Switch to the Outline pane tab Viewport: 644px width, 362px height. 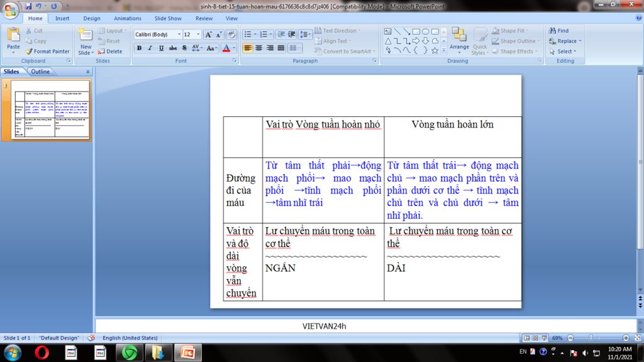click(x=40, y=72)
